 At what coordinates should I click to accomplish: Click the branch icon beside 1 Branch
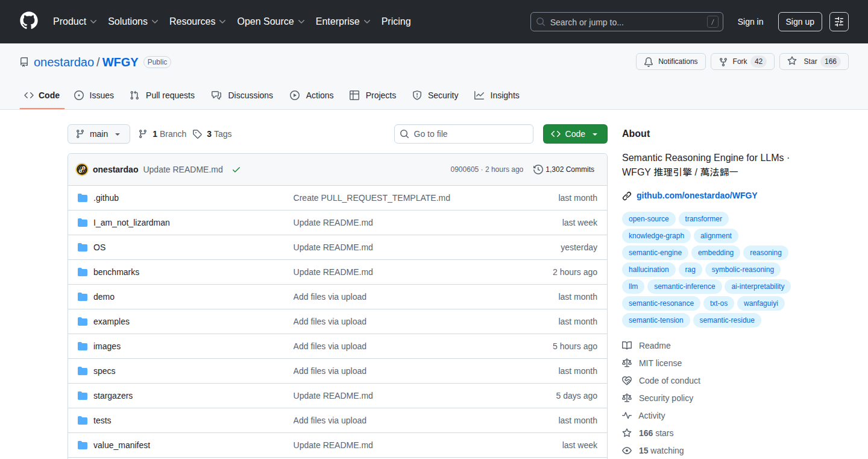(143, 134)
